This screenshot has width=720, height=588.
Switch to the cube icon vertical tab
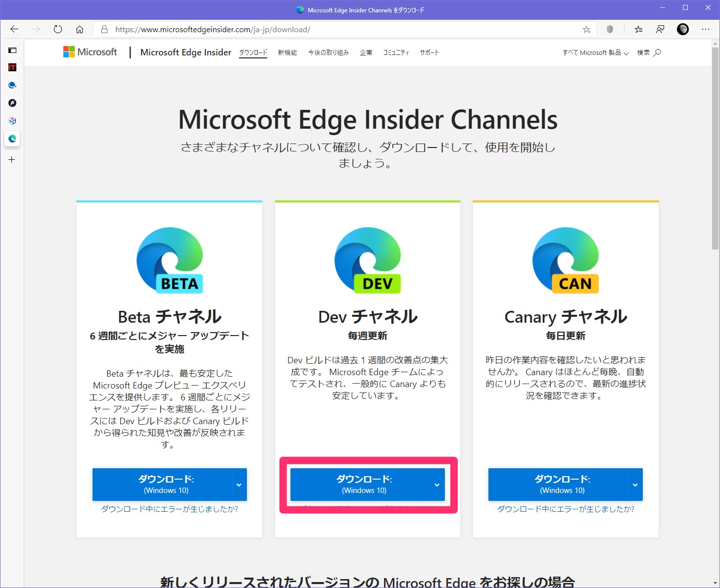(12, 121)
